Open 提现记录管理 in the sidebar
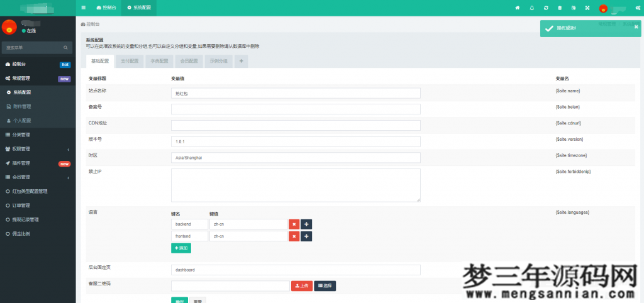 click(x=38, y=219)
